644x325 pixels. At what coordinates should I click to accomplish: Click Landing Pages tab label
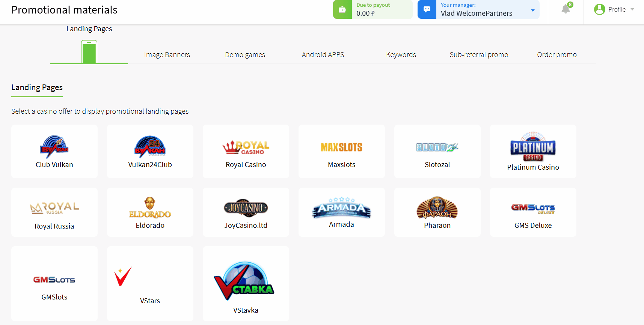(x=89, y=29)
